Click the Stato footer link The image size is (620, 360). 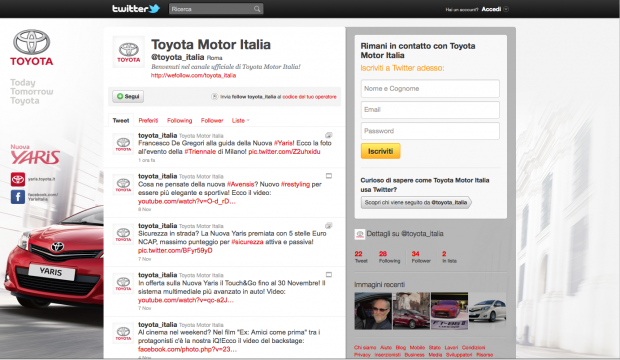[435, 348]
